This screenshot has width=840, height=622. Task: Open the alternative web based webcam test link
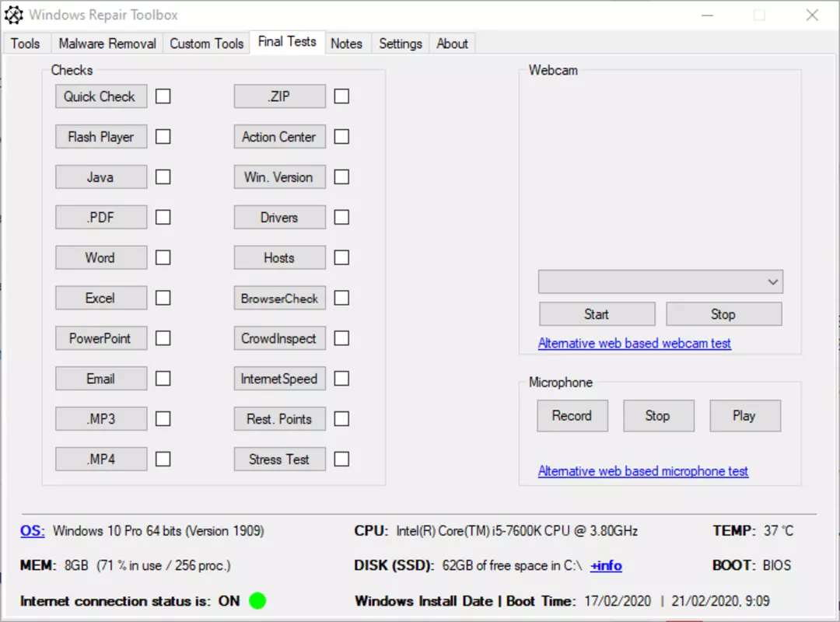click(x=635, y=344)
